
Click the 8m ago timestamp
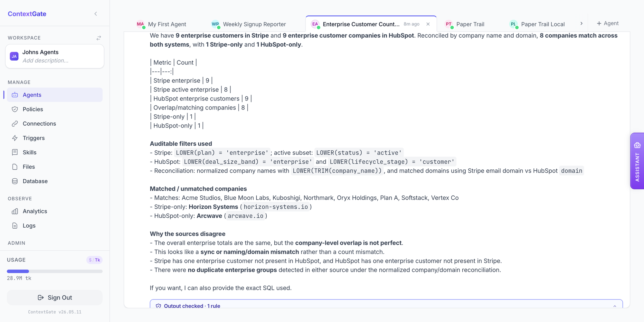[412, 24]
